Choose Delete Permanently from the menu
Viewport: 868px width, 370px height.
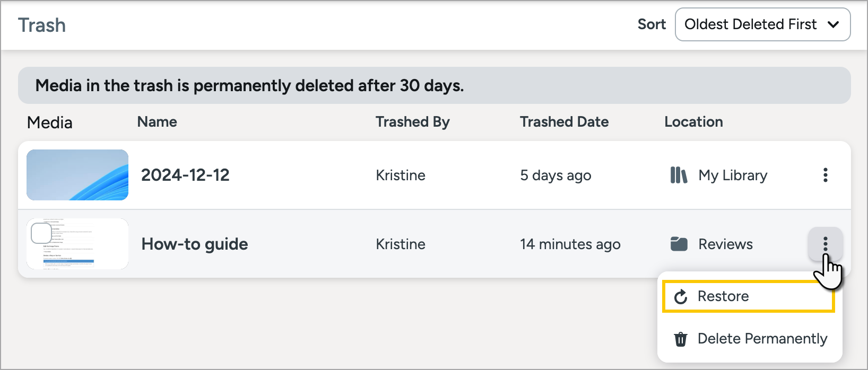(x=750, y=339)
